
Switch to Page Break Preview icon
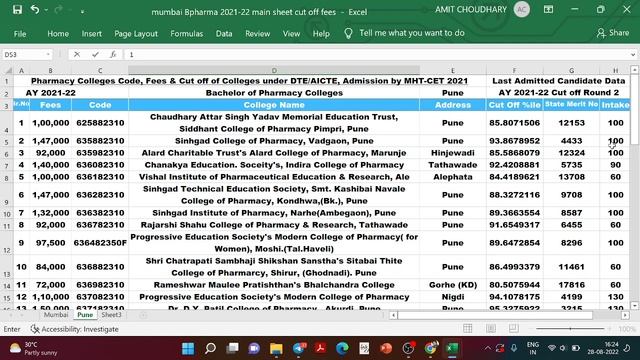(514, 328)
